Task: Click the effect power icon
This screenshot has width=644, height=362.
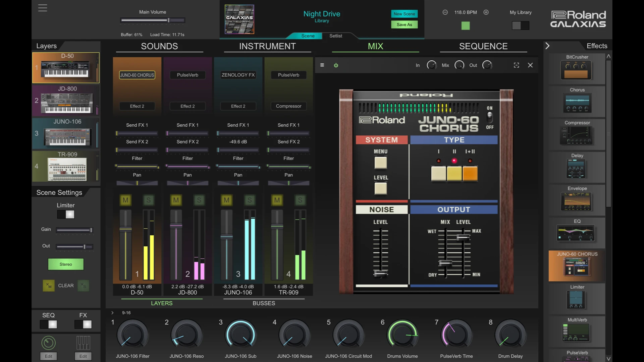Action: (x=336, y=65)
